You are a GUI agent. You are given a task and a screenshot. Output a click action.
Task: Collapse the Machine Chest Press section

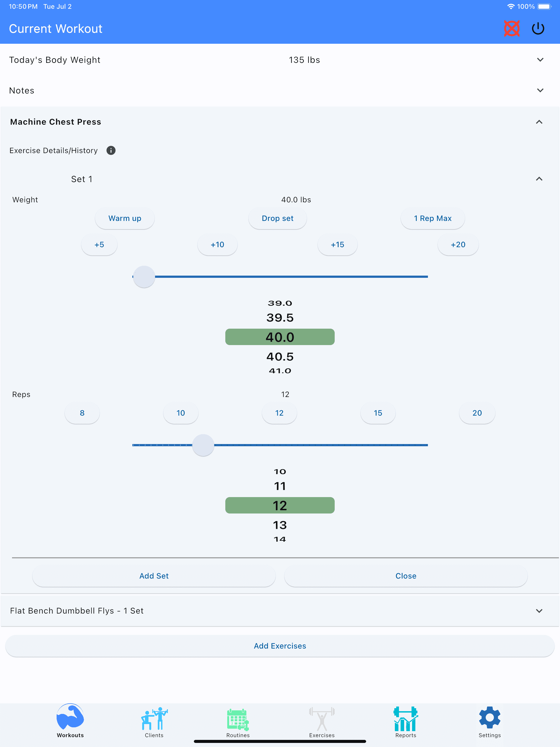[x=539, y=122]
